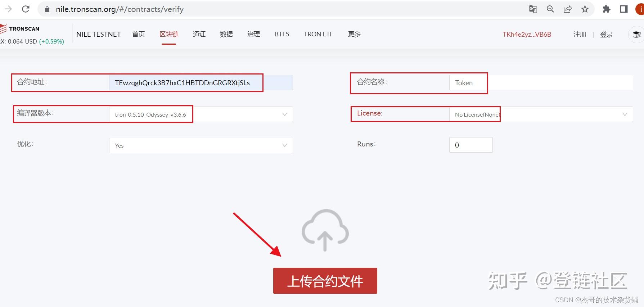Focus the 合约名称 contract name field
Viewport: 644px width, 307px height.
click(x=541, y=83)
